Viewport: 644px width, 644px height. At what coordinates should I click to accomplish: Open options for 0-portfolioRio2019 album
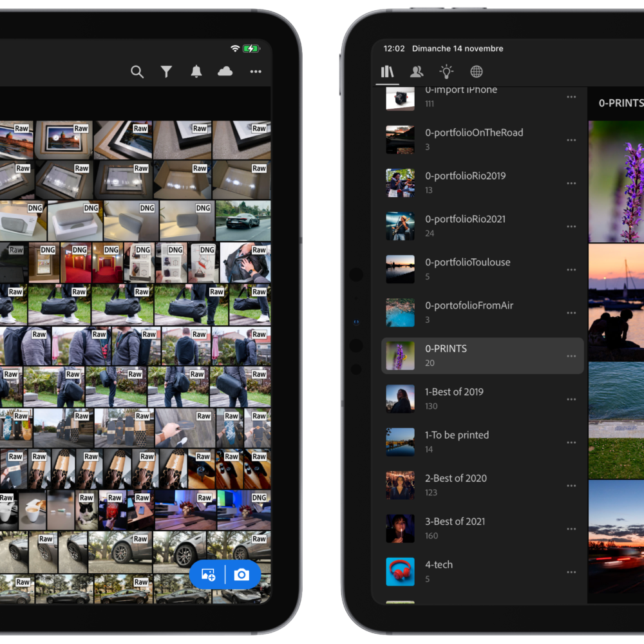[571, 183]
